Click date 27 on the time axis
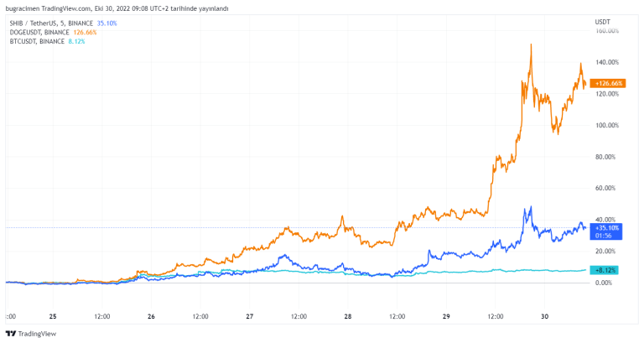Image resolution: width=644 pixels, height=343 pixels. coord(249,316)
